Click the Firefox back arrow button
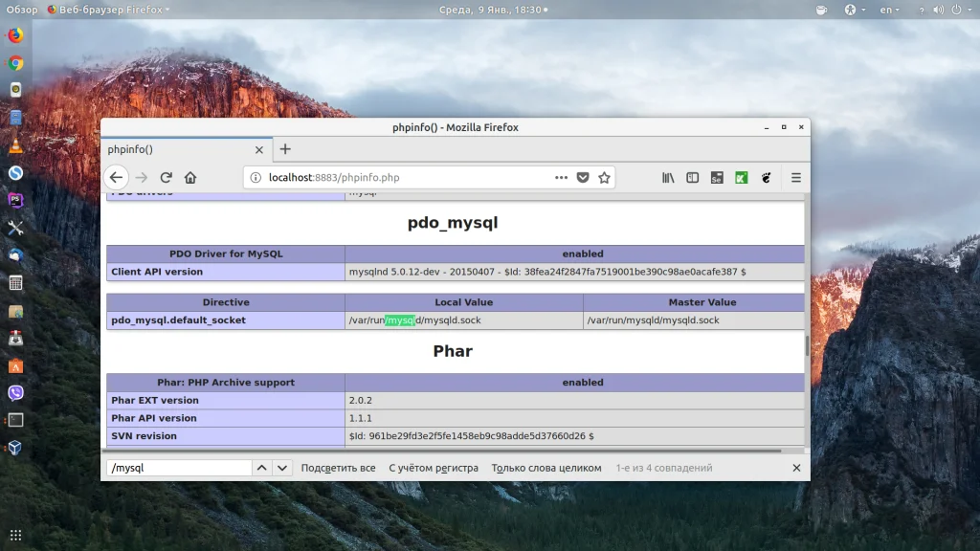This screenshot has height=551, width=980. point(116,178)
